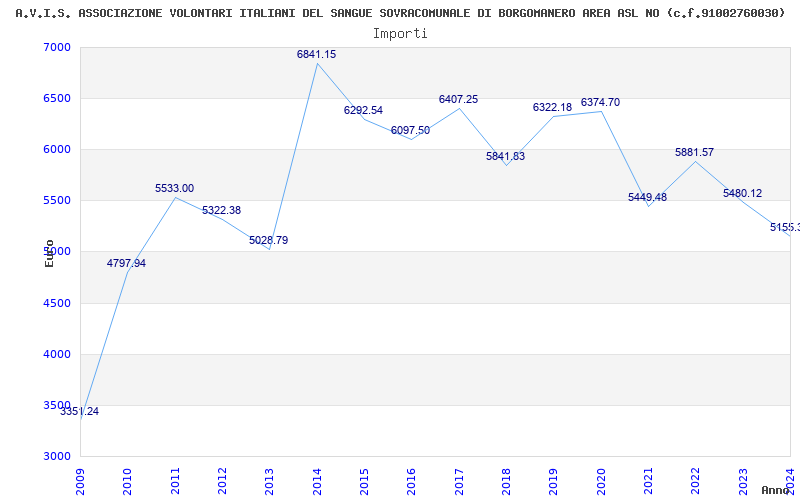Select x-axis year label 2013
Viewport: 800px width, 500px height.
click(269, 482)
